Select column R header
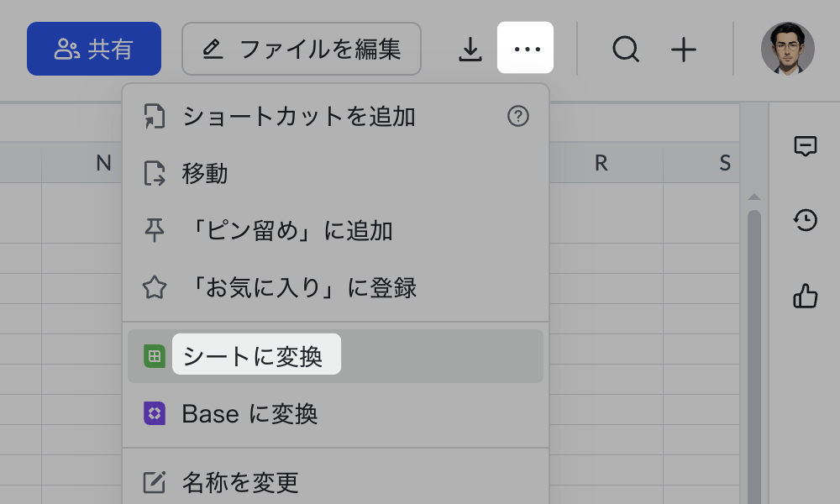840x504 pixels. coord(606,162)
